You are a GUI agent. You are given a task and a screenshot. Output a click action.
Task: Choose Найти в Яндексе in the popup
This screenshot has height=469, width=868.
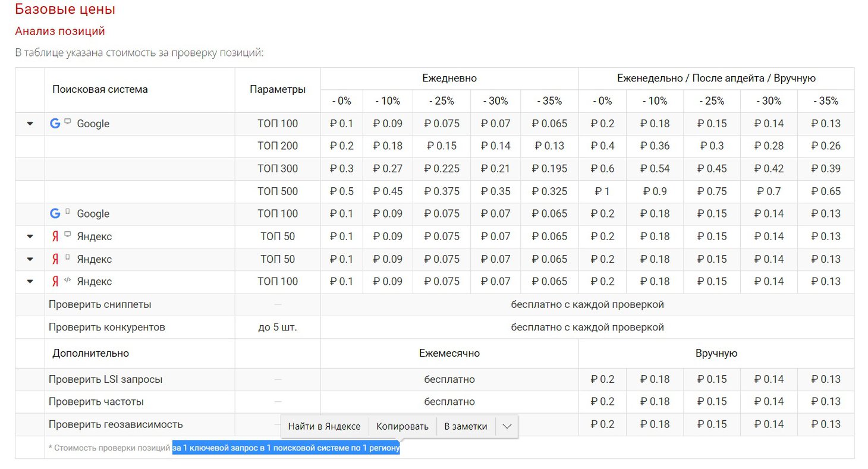pos(324,426)
